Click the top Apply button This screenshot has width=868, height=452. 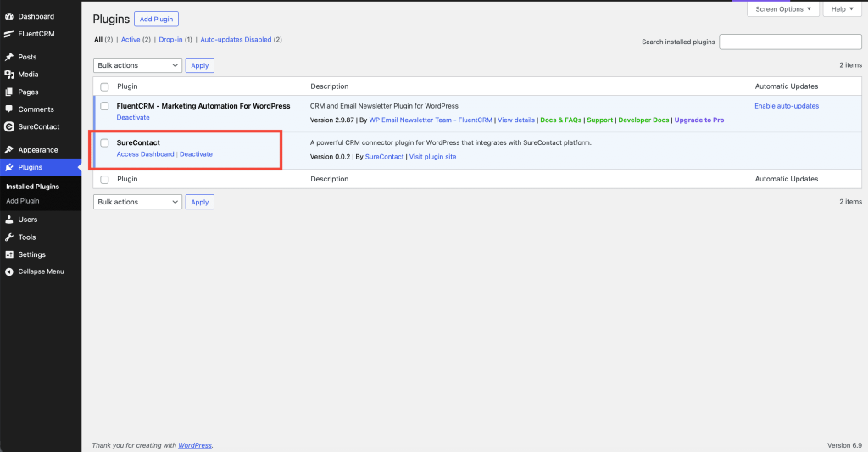tap(200, 65)
